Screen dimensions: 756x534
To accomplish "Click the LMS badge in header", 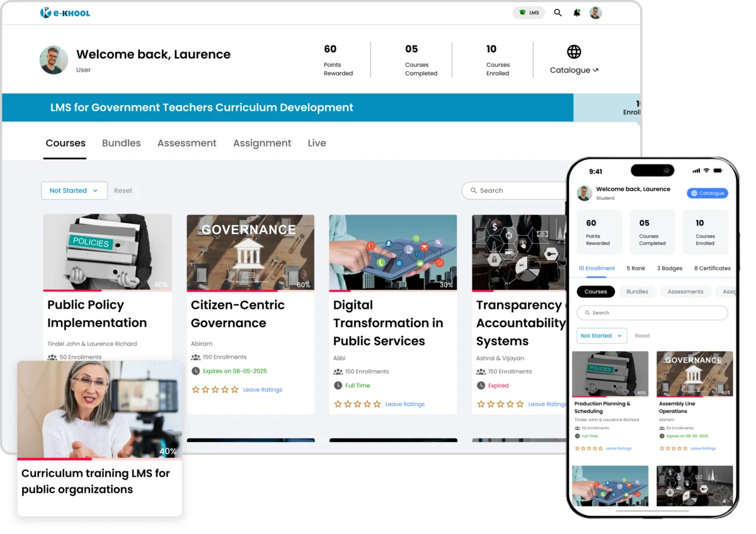I will 529,13.
